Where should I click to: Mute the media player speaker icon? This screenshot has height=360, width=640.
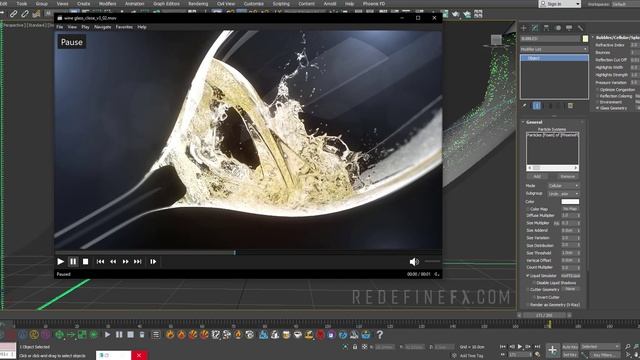click(x=414, y=262)
